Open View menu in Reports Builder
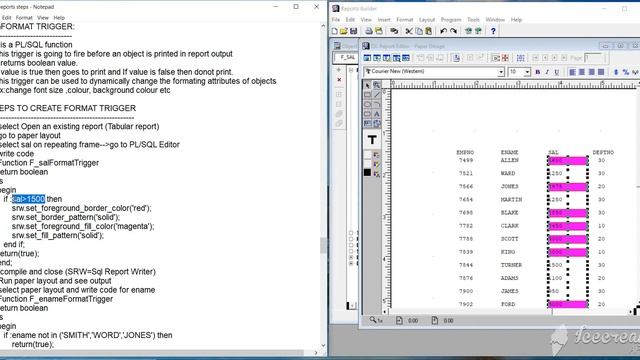Screen dimensions: 640x360 [x=366, y=20]
